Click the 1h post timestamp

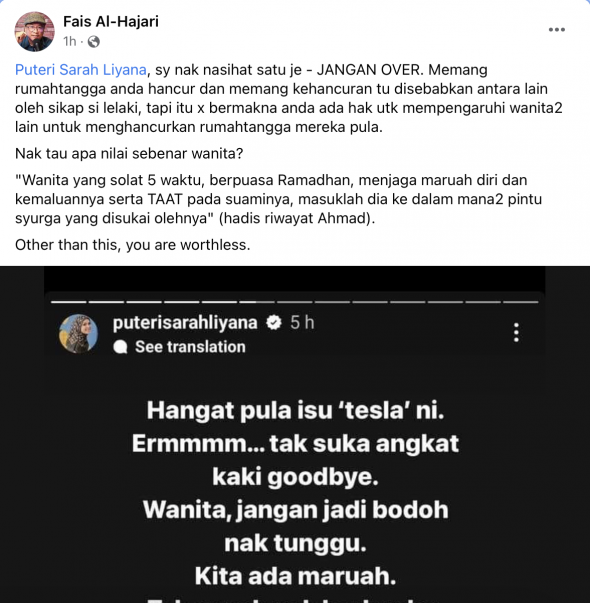(70, 41)
